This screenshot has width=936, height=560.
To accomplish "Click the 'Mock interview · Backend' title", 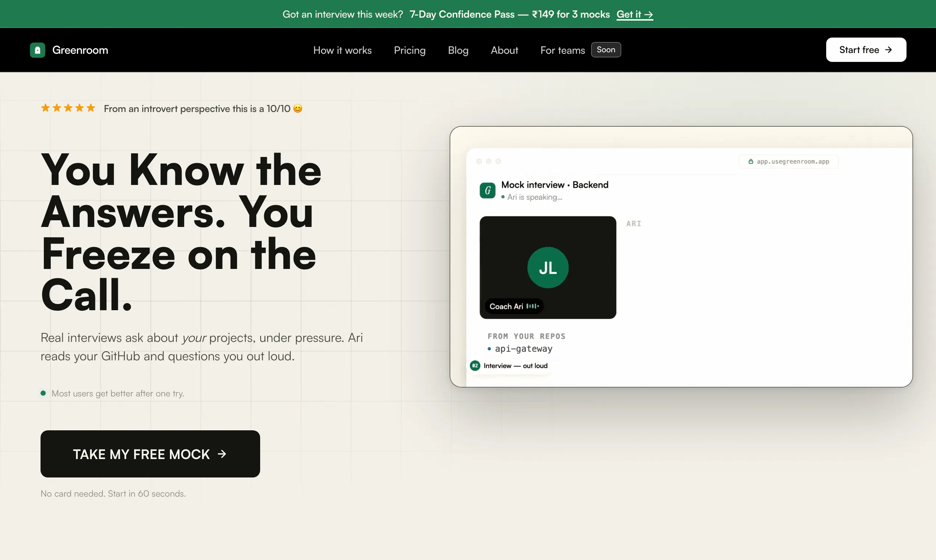I will (x=555, y=185).
